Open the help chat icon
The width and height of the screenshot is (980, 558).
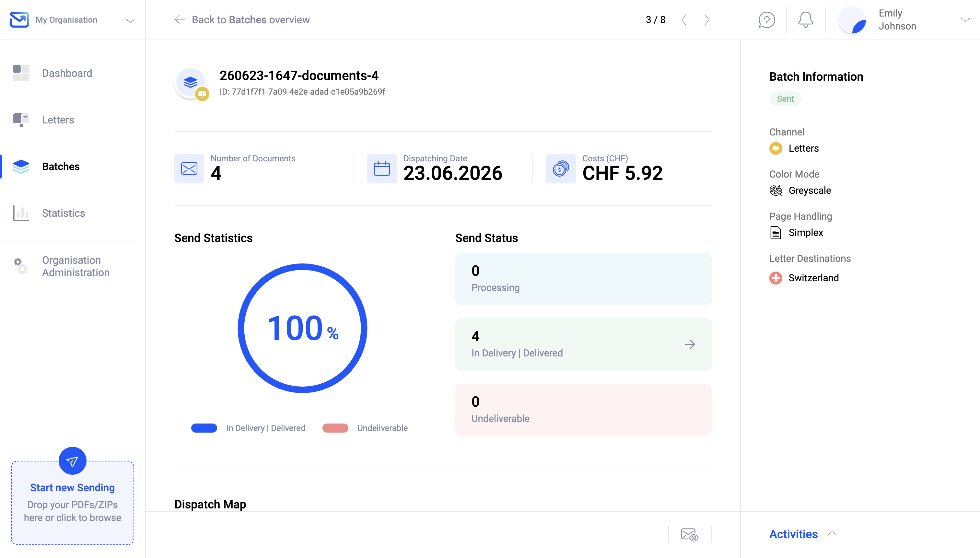766,20
